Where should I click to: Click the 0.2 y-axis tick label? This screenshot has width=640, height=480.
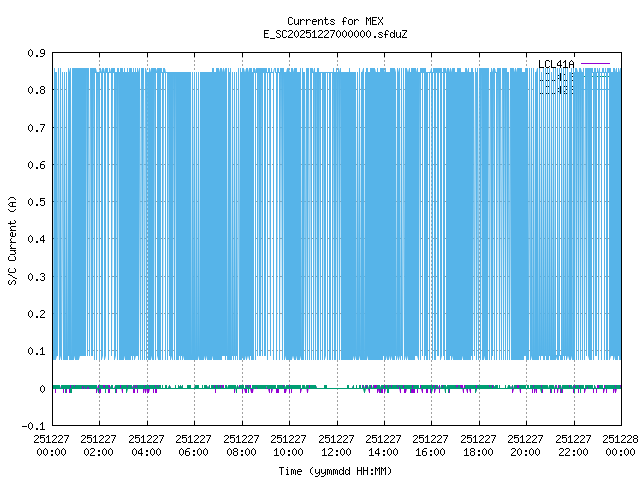(x=34, y=314)
